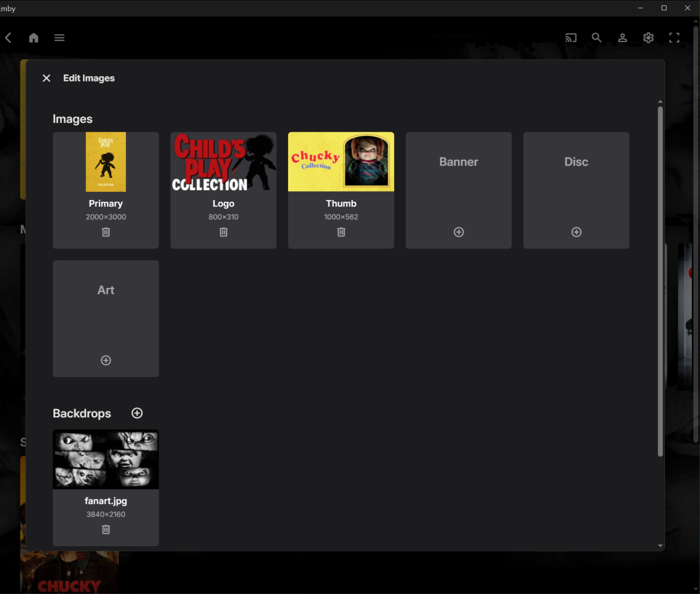Minimize the Emby window
This screenshot has width=700, height=594.
pyautogui.click(x=640, y=8)
